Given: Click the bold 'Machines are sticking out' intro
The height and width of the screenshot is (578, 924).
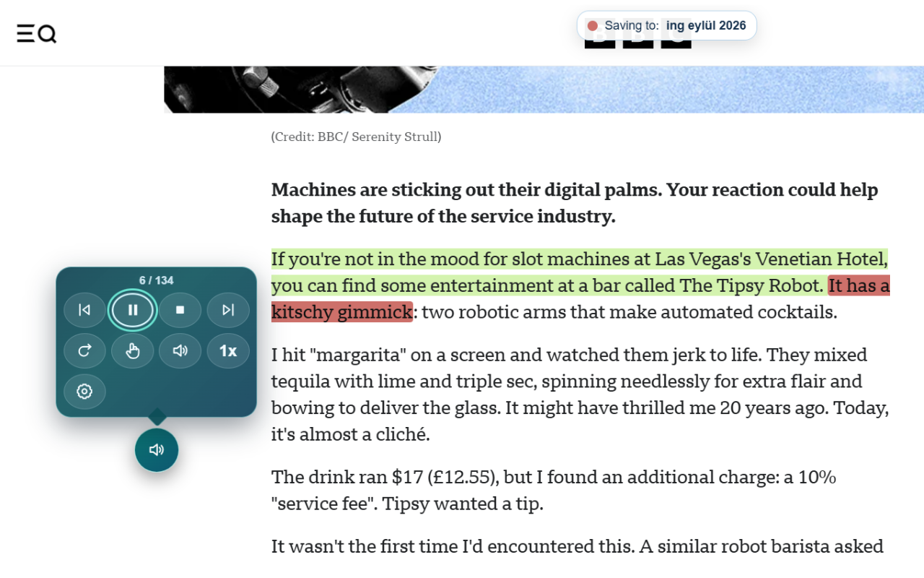Looking at the screenshot, I should point(575,203).
